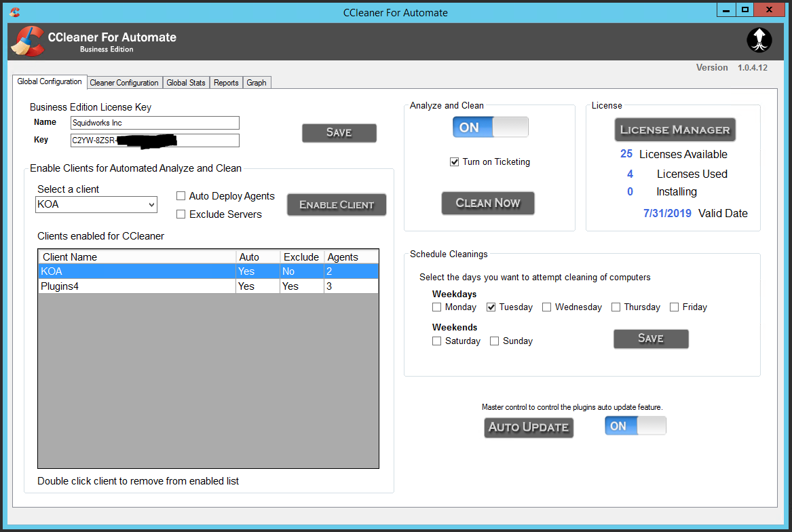Click the Agents column header
Image resolution: width=792 pixels, height=532 pixels.
point(351,256)
